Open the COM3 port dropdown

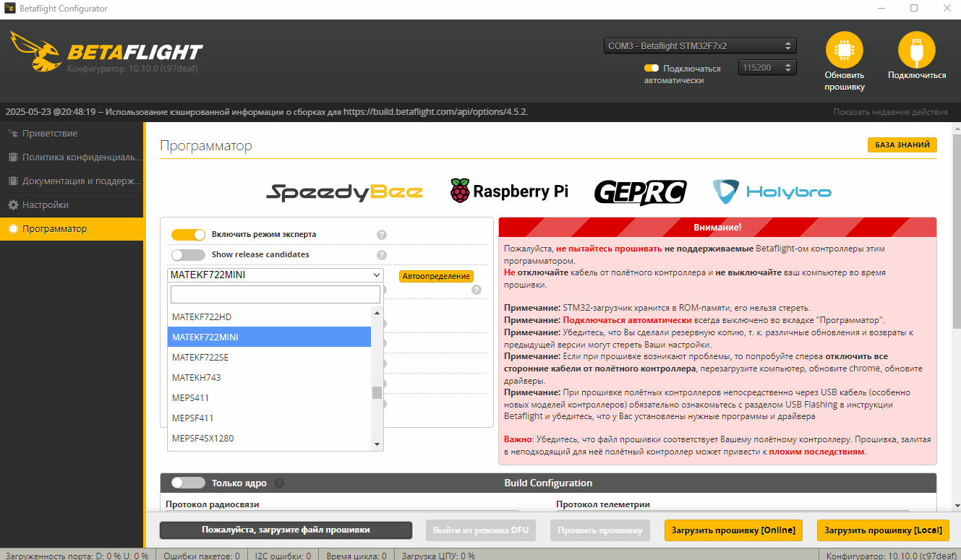700,46
